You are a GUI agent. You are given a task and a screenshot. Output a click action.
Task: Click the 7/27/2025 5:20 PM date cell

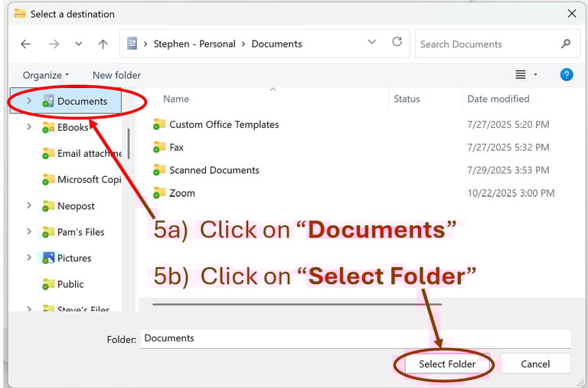pyautogui.click(x=508, y=125)
